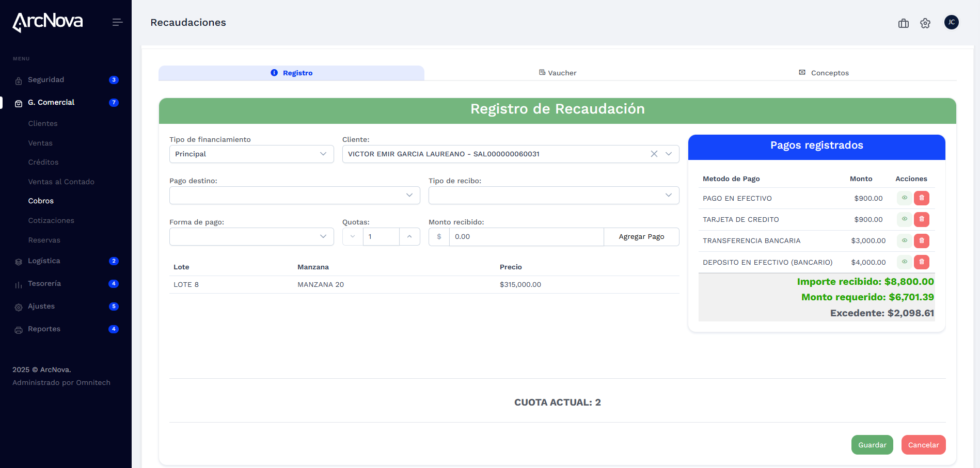This screenshot has height=468, width=980.
Task: Open the briefcase icon in the header
Action: 903,23
